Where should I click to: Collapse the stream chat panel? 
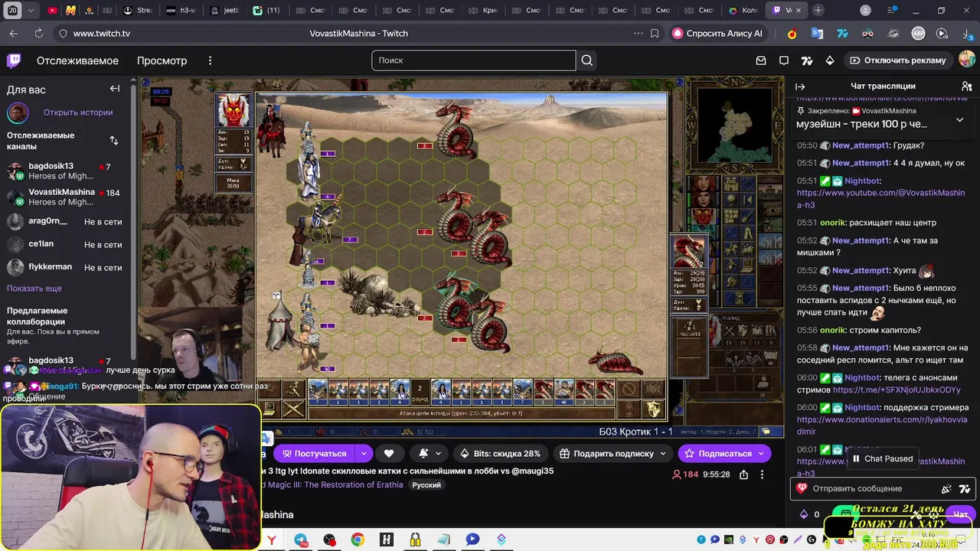click(800, 86)
